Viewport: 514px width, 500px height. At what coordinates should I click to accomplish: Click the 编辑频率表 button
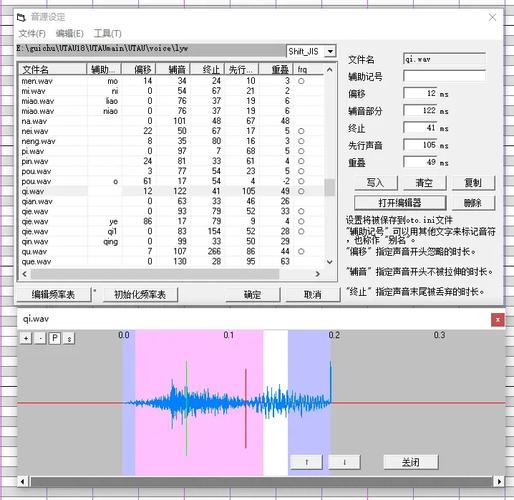[x=54, y=294]
